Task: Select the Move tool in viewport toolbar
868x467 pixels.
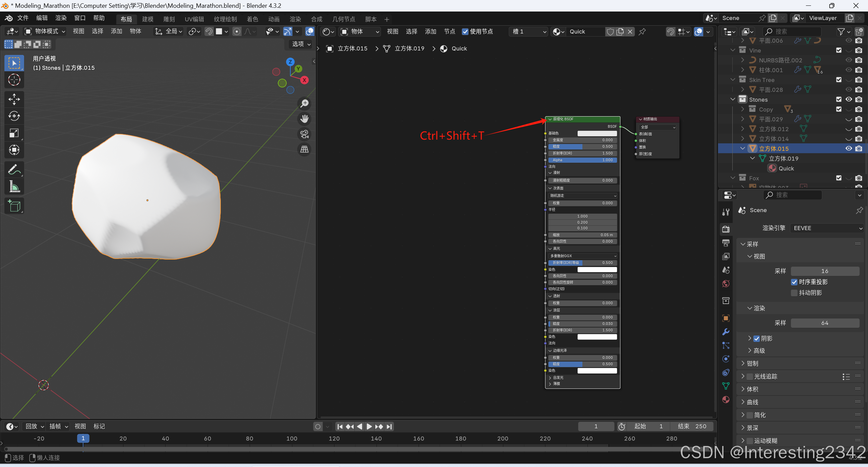Action: click(14, 99)
